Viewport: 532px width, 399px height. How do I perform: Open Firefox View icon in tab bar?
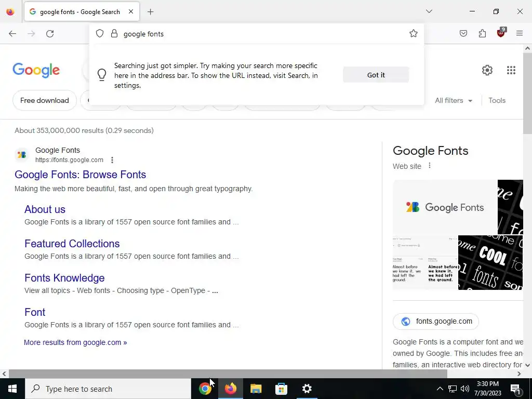10,12
